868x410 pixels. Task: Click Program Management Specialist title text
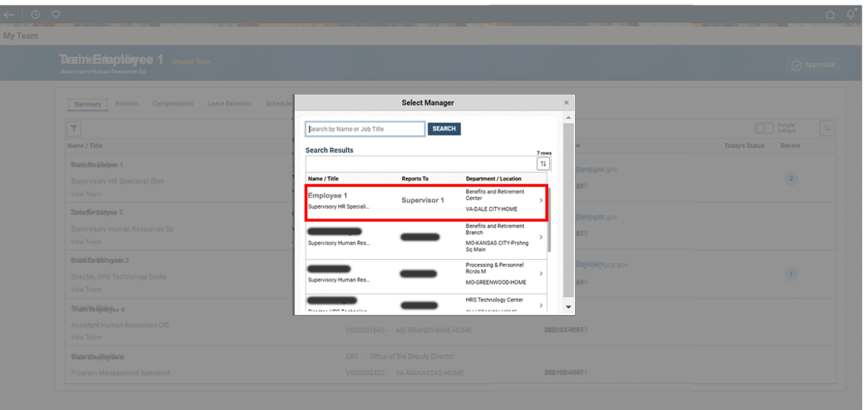tap(121, 373)
